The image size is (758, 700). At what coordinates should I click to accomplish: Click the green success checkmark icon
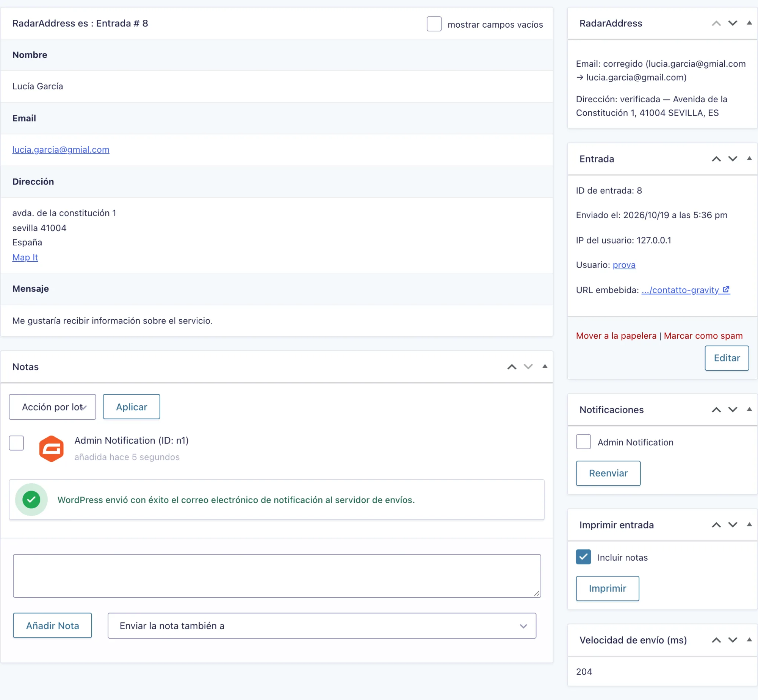(x=31, y=500)
